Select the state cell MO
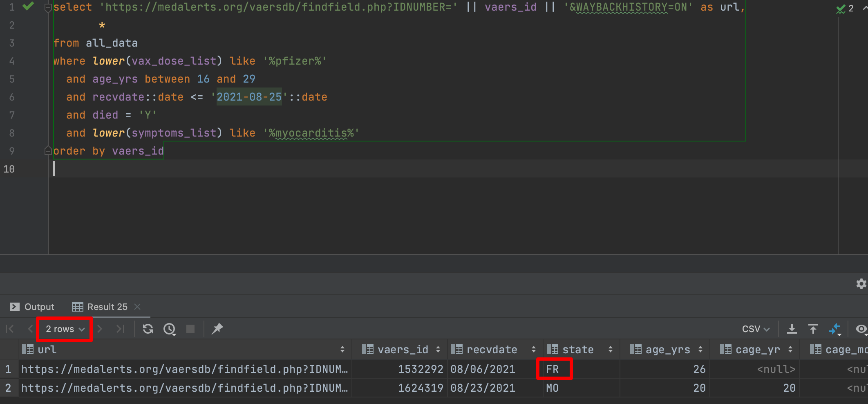Image resolution: width=868 pixels, height=404 pixels. pos(581,388)
